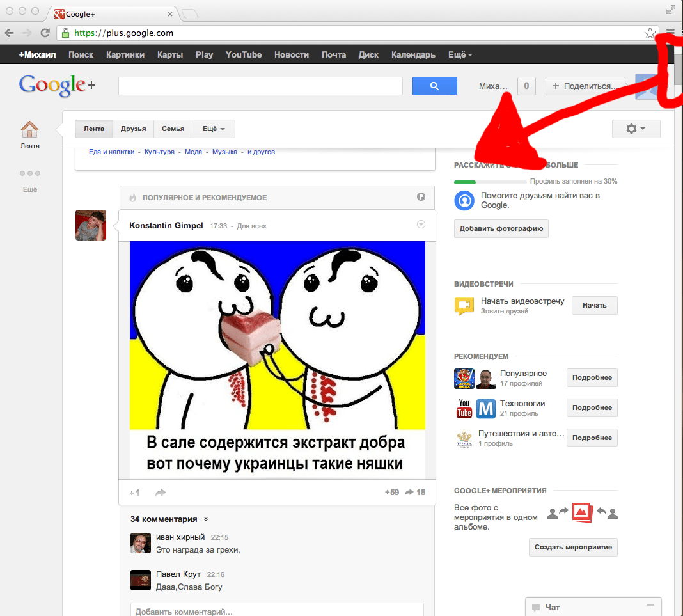683x616 pixels.
Task: Click the bookmark star in the address bar
Action: pyautogui.click(x=650, y=32)
